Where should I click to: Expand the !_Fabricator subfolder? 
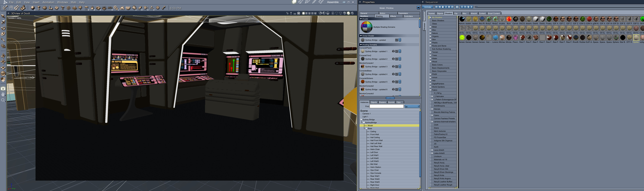432,96
